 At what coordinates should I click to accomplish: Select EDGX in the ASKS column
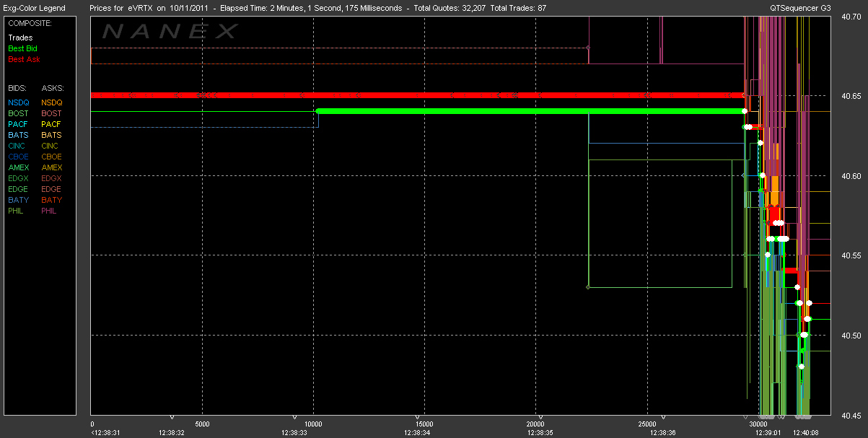coord(52,178)
